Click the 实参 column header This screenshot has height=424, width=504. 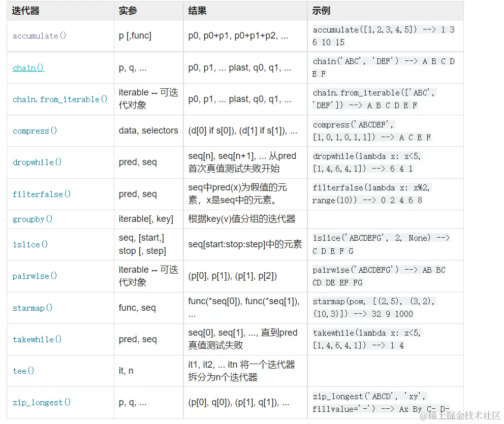tap(125, 11)
